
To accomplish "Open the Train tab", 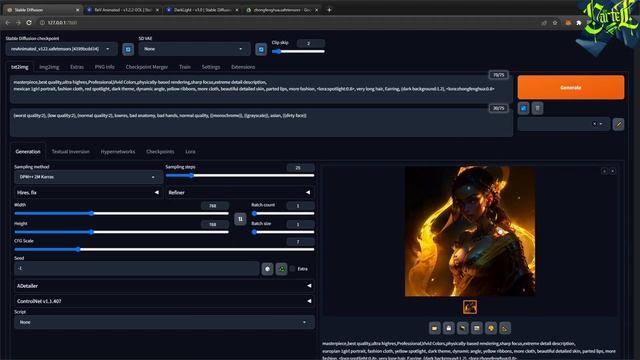I will pos(184,67).
